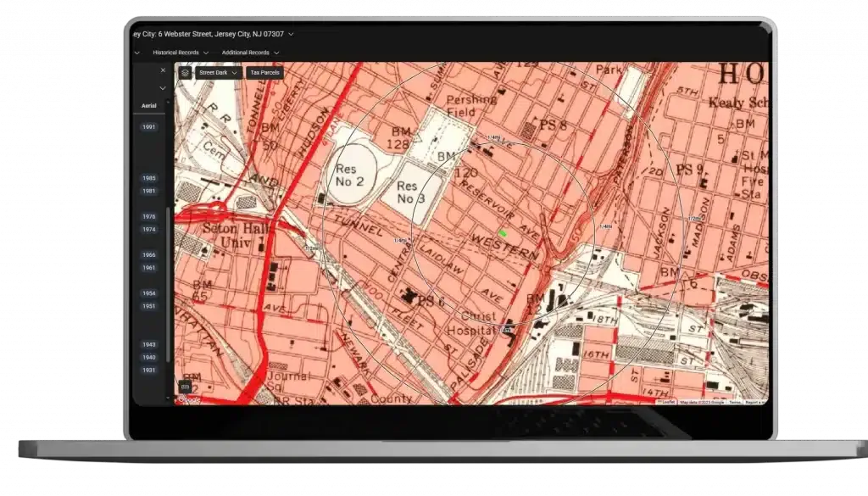This screenshot has width=868, height=496.
Task: Choose the 1931 aerial year
Action: (149, 370)
